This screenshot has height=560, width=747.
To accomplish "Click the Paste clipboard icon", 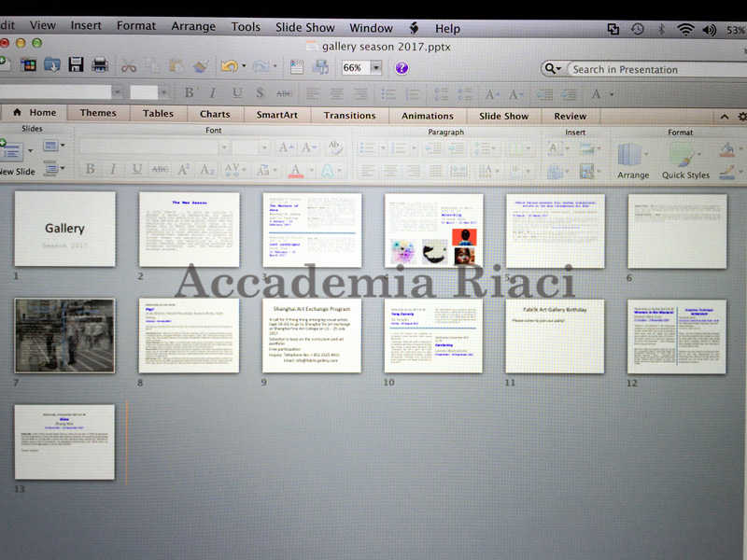I will click(x=176, y=65).
